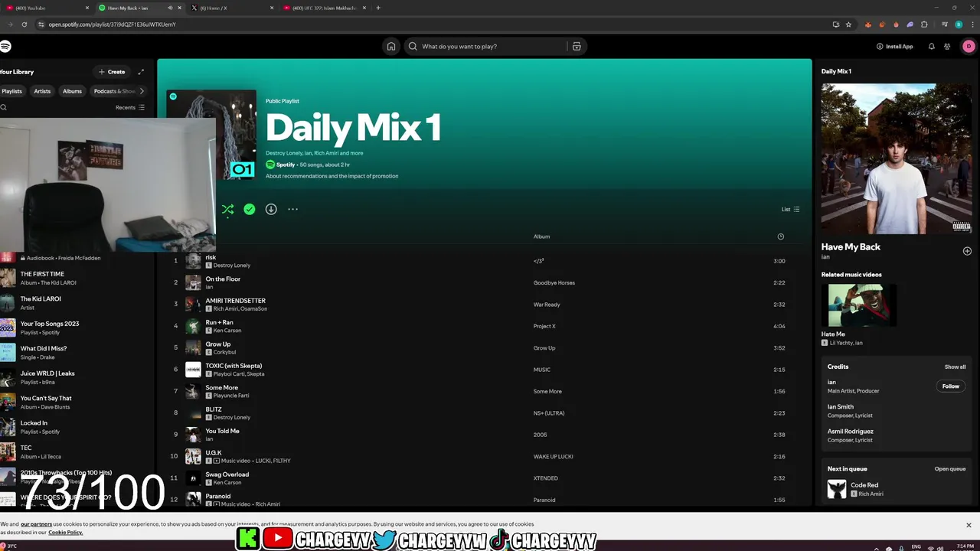Screen dimensions: 980x551
Task: Expand Your Library to full view
Action: tap(141, 72)
